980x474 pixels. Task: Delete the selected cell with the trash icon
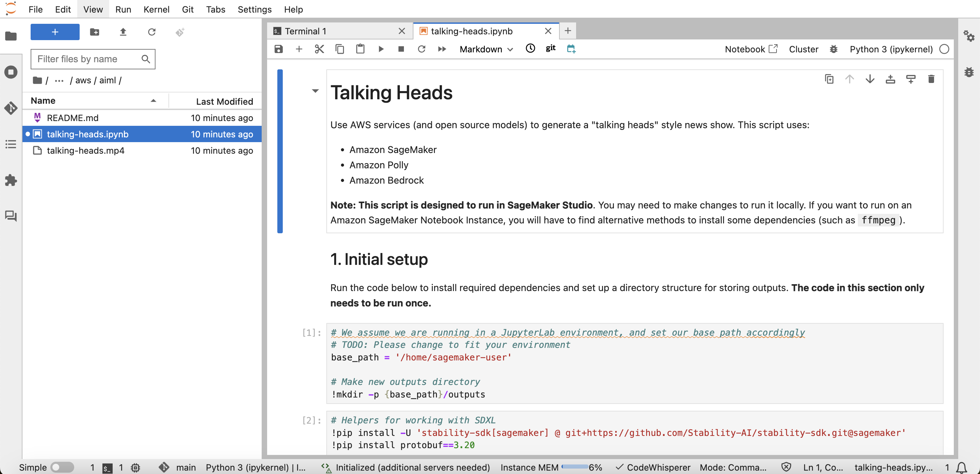931,79
